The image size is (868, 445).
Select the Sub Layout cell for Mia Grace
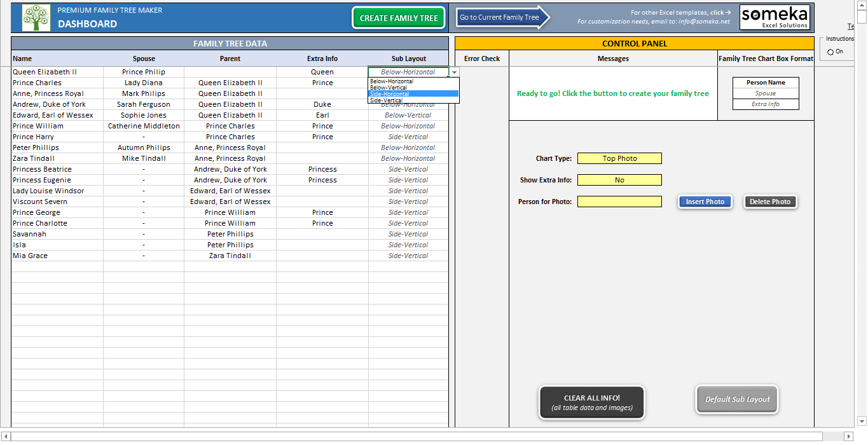click(408, 256)
